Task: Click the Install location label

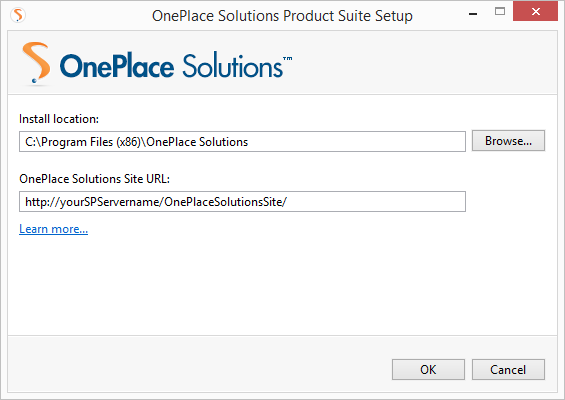Action: point(59,119)
